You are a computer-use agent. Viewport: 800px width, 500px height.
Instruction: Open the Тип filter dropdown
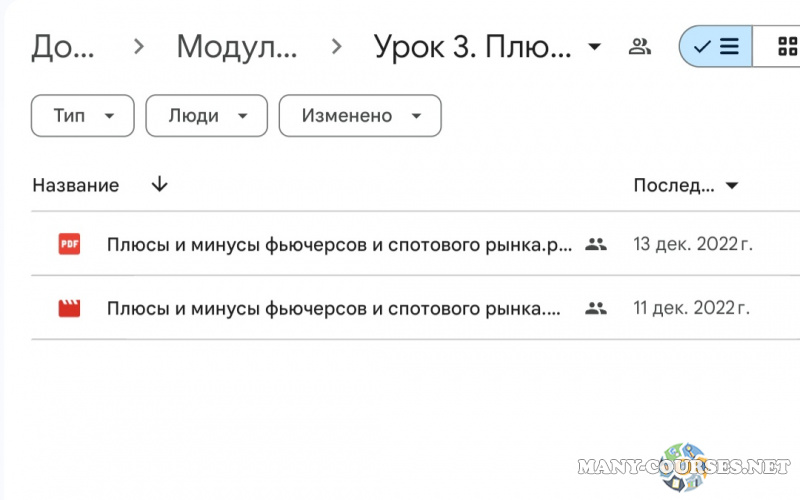[82, 116]
